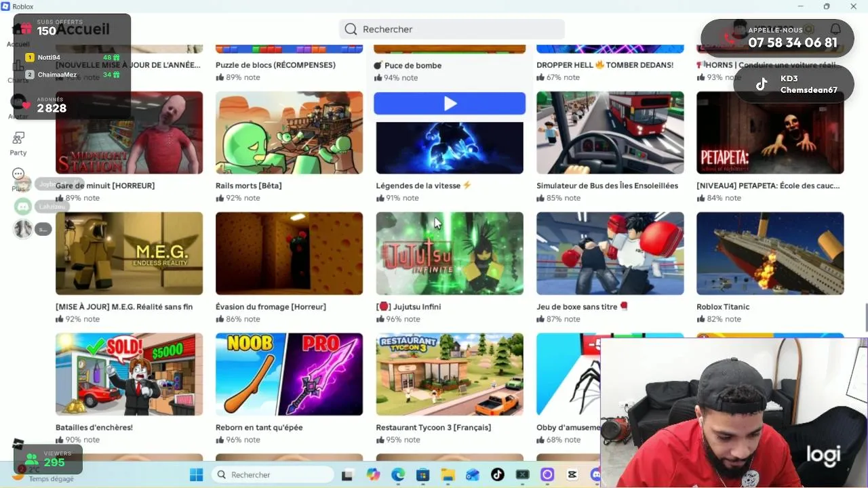Click the Puzzle de blocs (RÉCOMPENSES) title

point(275,65)
